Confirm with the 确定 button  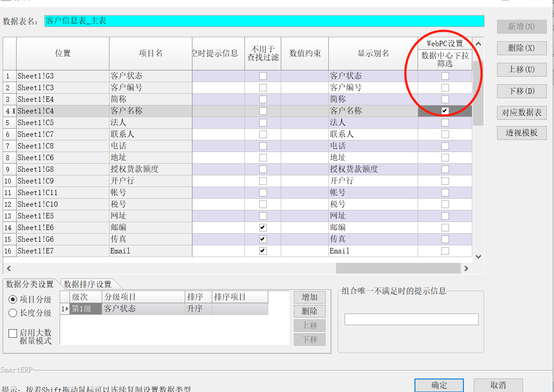[439, 385]
